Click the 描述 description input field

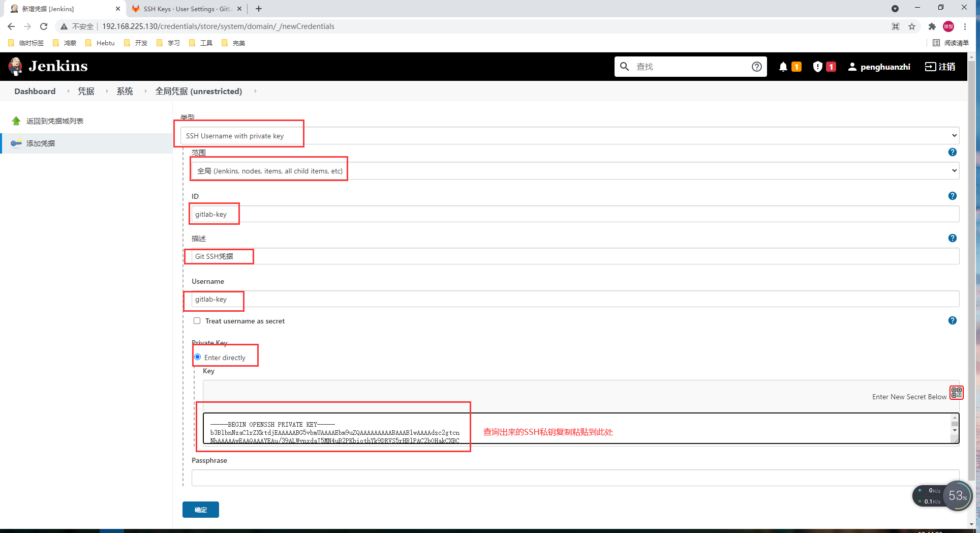(575, 256)
